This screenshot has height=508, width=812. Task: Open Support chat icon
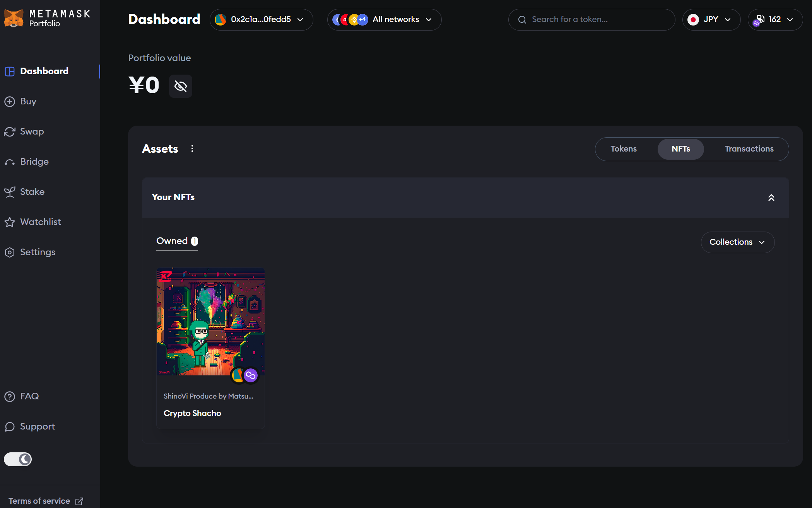[10, 427]
